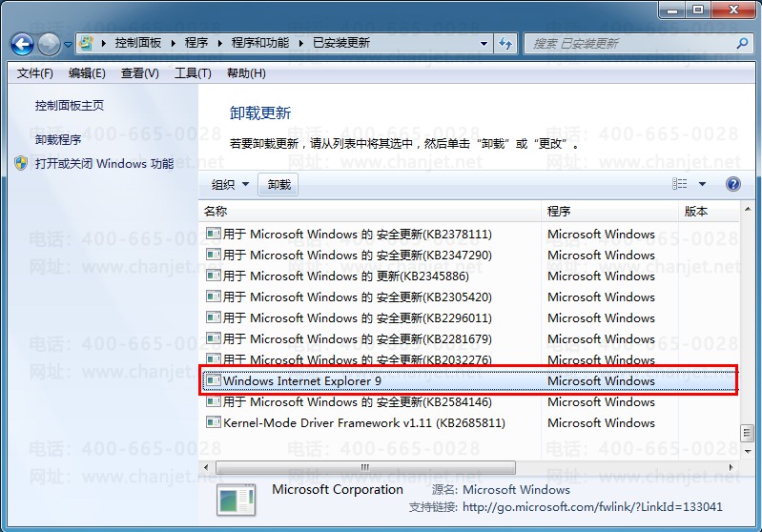
Task: Click the vertical scrollbar up arrow
Action: coord(748,210)
